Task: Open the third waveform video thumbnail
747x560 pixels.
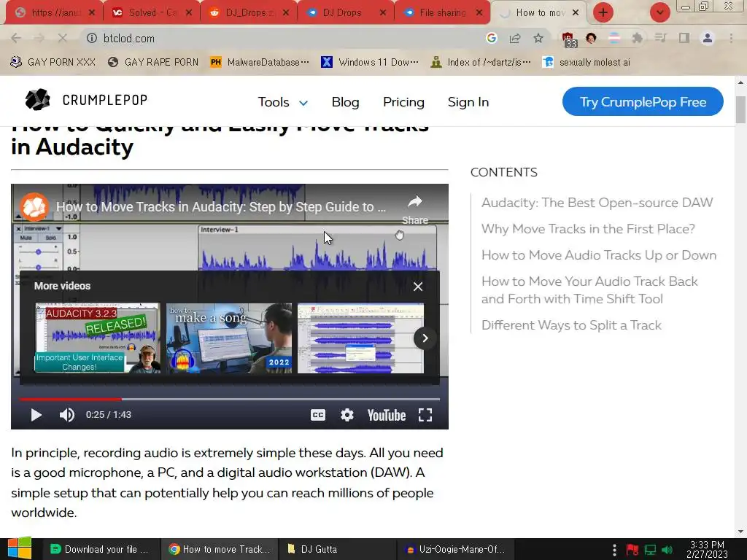Action: (360, 338)
